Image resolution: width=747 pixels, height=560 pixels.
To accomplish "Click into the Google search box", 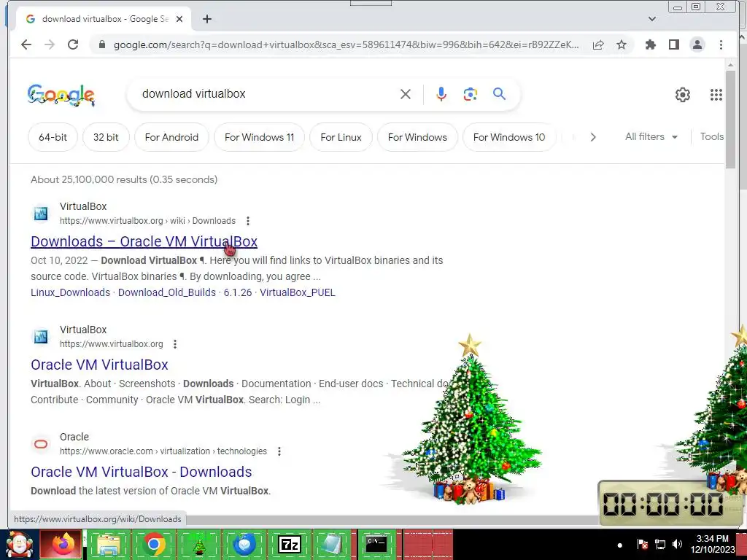I will pyautogui.click(x=267, y=94).
